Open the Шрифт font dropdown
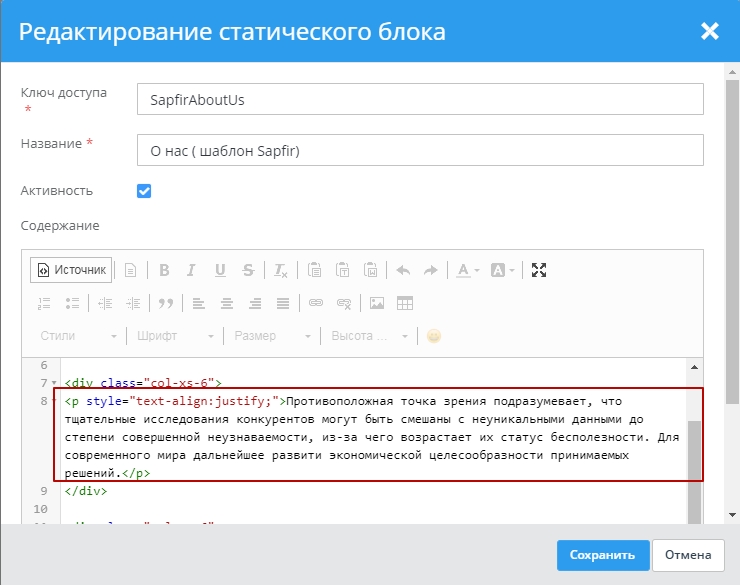Viewport: 740px width, 585px height. 175,336
